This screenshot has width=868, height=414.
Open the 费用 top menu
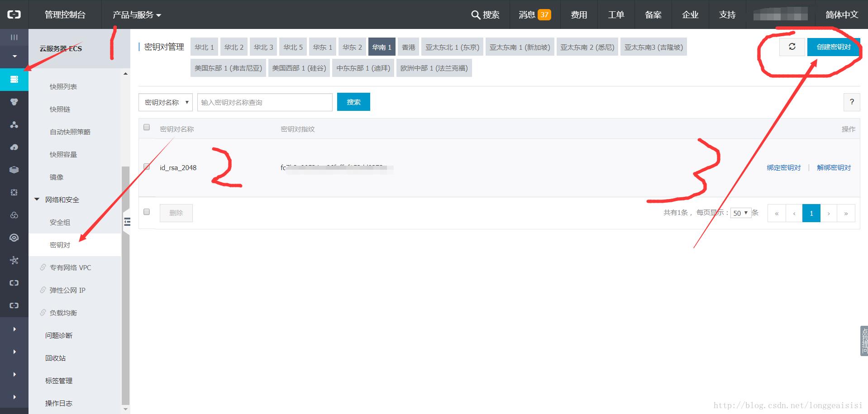point(578,15)
